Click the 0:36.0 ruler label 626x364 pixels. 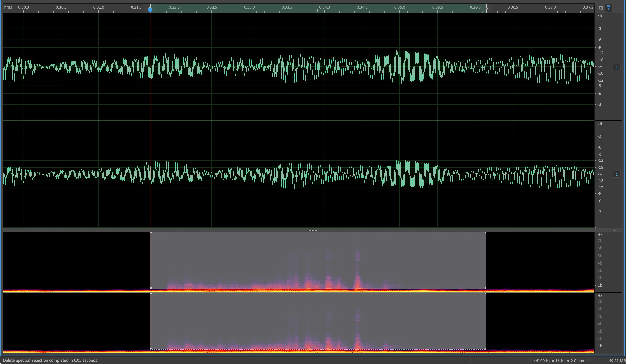[x=475, y=7]
